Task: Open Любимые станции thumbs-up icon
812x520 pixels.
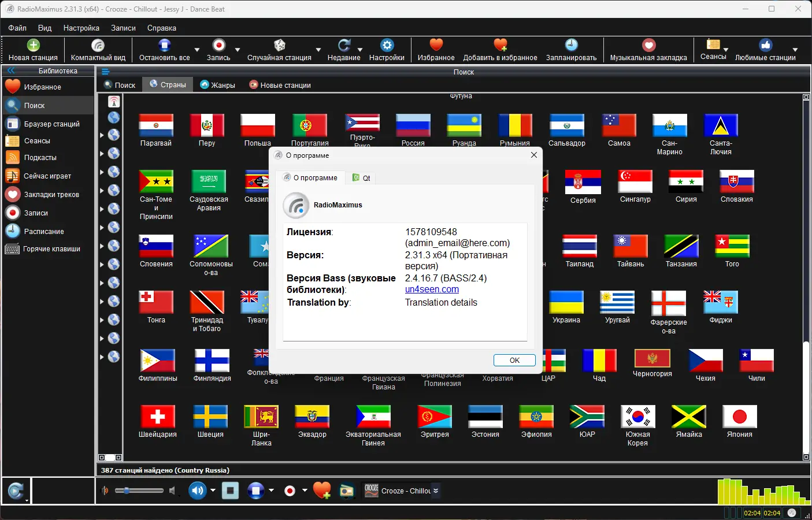Action: click(765, 45)
